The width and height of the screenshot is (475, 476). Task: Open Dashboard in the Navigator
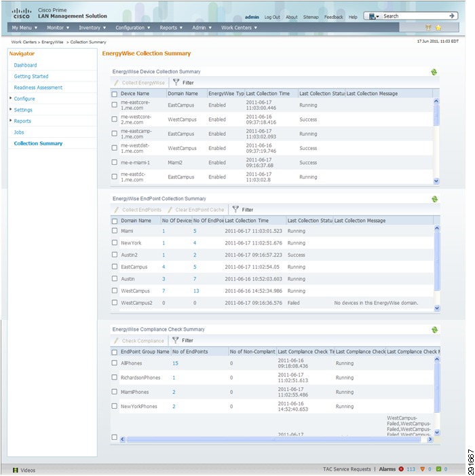pos(25,65)
